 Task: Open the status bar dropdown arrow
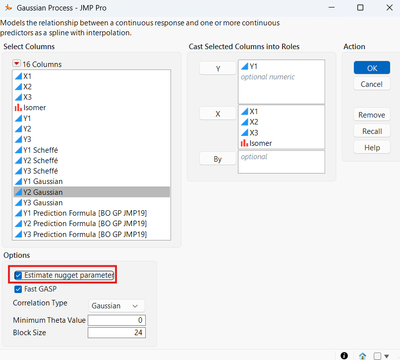(387, 356)
